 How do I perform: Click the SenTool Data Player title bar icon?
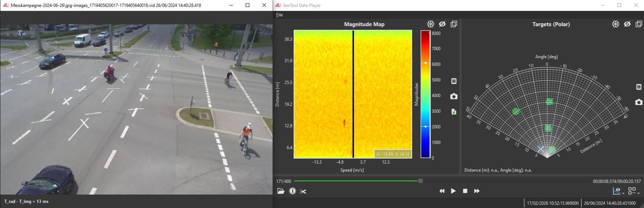278,5
